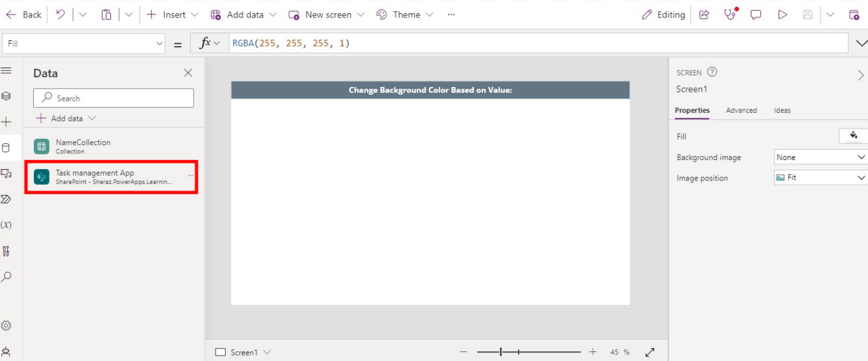Click the Back button
This screenshot has width=868, height=361.
coord(24,15)
